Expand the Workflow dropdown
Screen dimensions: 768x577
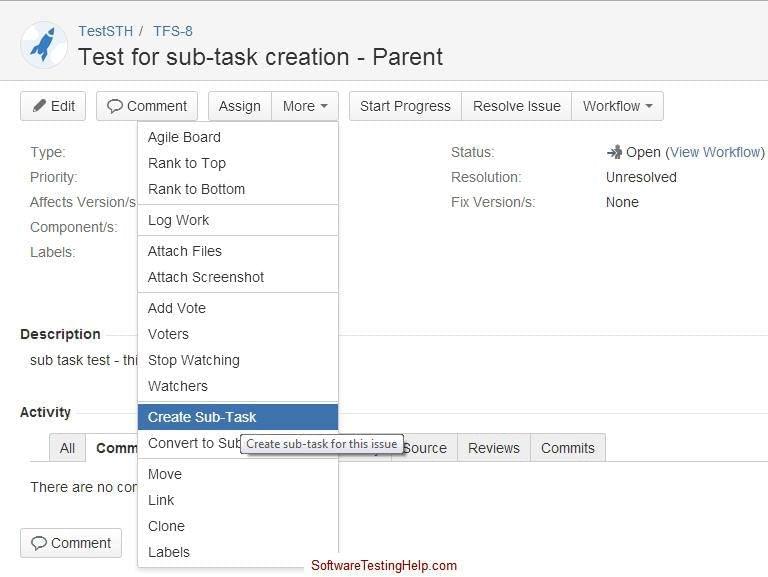tap(617, 106)
